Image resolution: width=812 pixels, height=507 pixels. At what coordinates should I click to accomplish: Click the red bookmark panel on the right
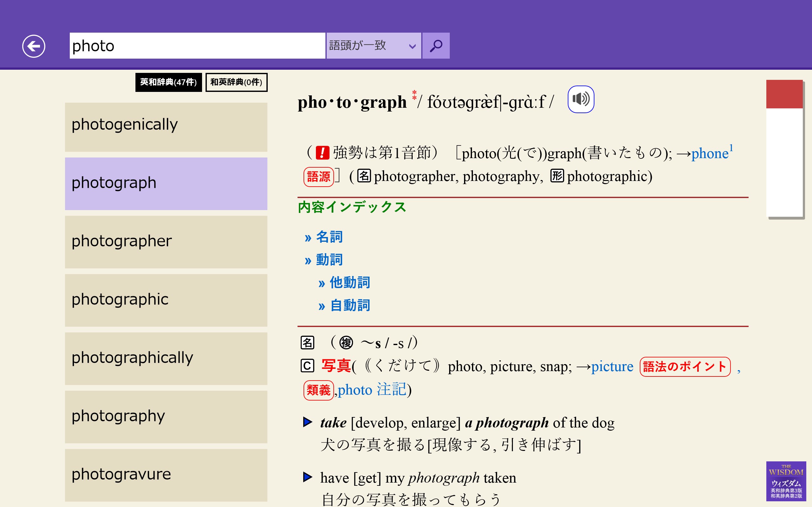[x=784, y=94]
